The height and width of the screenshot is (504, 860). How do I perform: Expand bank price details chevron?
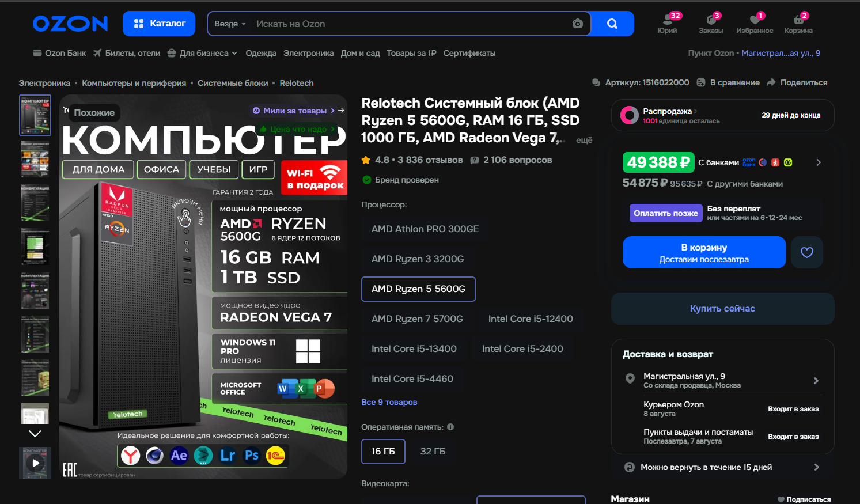[819, 162]
